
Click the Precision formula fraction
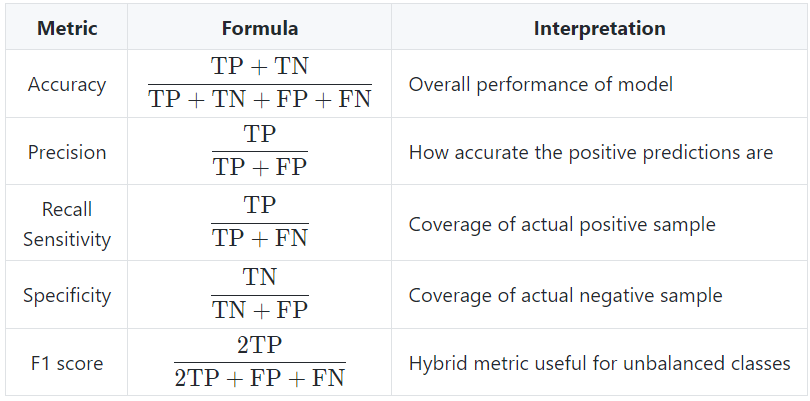tap(260, 152)
